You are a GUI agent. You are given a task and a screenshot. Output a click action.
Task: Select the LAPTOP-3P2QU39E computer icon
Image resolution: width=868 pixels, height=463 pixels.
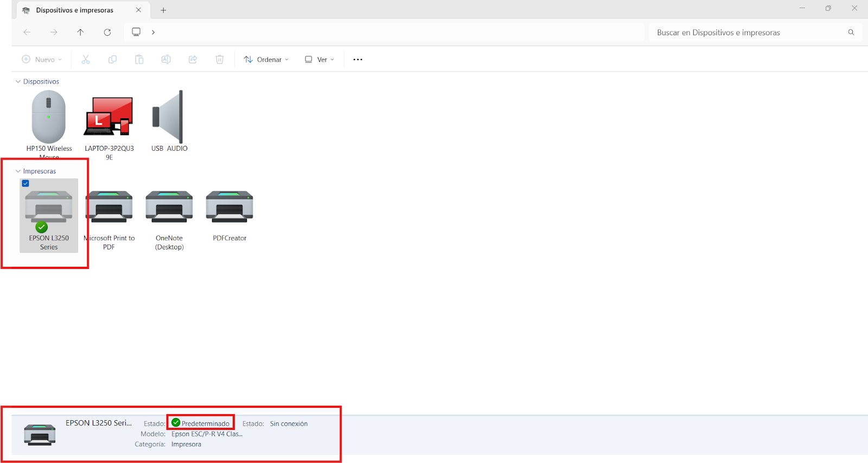108,118
